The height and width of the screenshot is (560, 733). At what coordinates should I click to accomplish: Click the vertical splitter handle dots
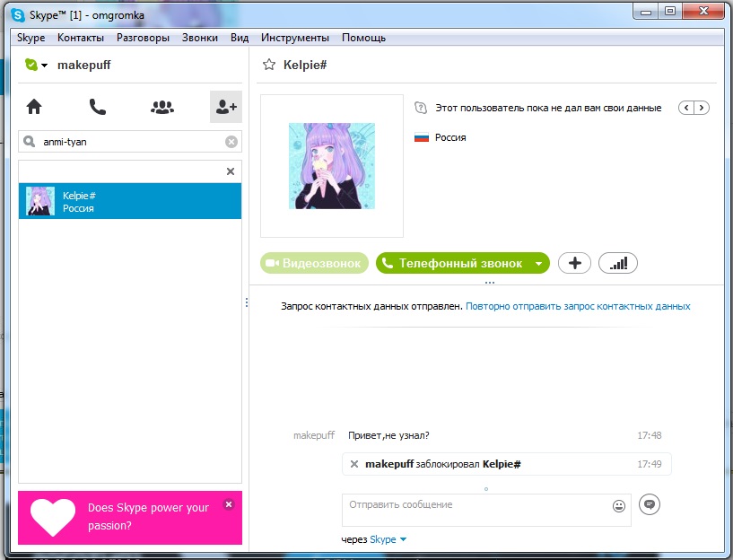(x=247, y=302)
